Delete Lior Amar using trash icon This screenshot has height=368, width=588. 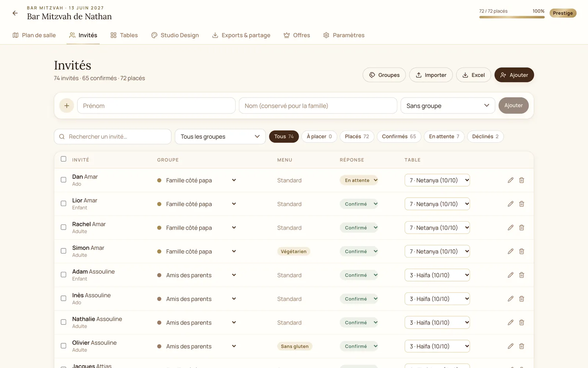(x=521, y=204)
